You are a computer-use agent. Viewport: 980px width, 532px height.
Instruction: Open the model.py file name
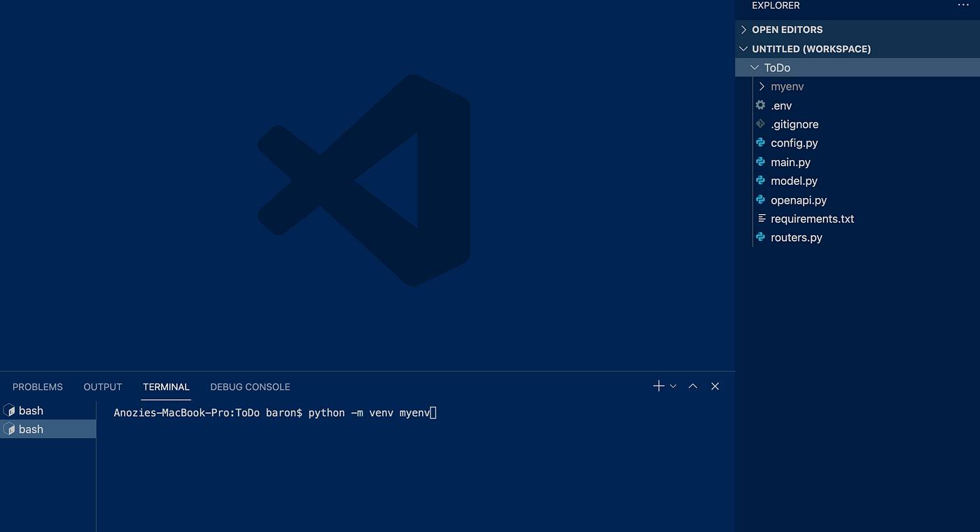click(x=794, y=181)
